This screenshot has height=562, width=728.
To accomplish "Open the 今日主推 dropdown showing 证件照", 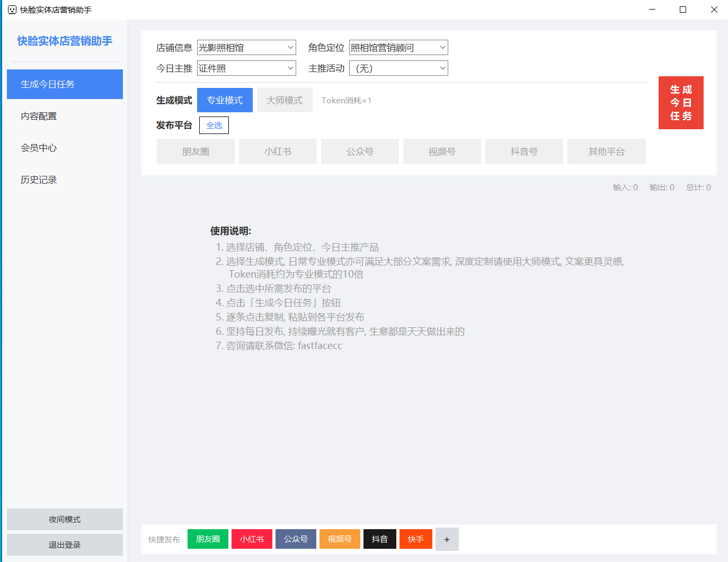I will (246, 68).
